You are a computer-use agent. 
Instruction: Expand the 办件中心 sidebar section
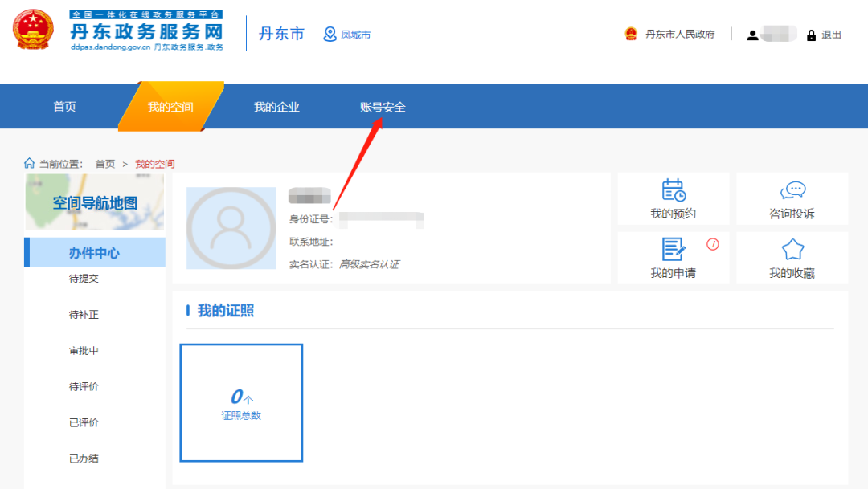click(x=95, y=252)
